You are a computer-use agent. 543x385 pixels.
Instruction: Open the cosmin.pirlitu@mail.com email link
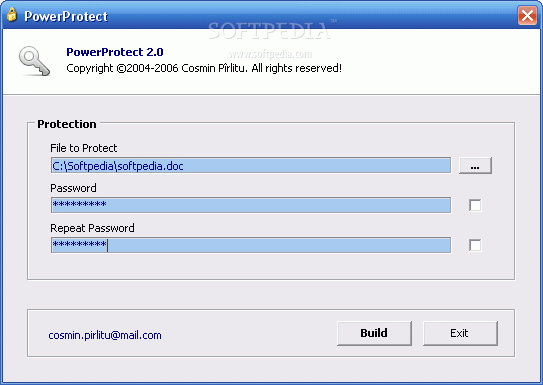[105, 335]
